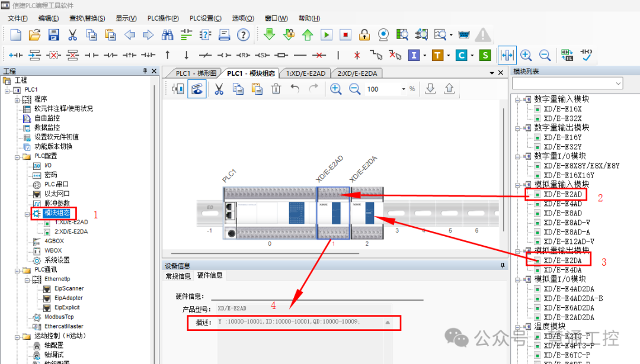Screen dimensions: 640x364
Task: Collapse the 数字量输入模块 group
Action: [517, 99]
